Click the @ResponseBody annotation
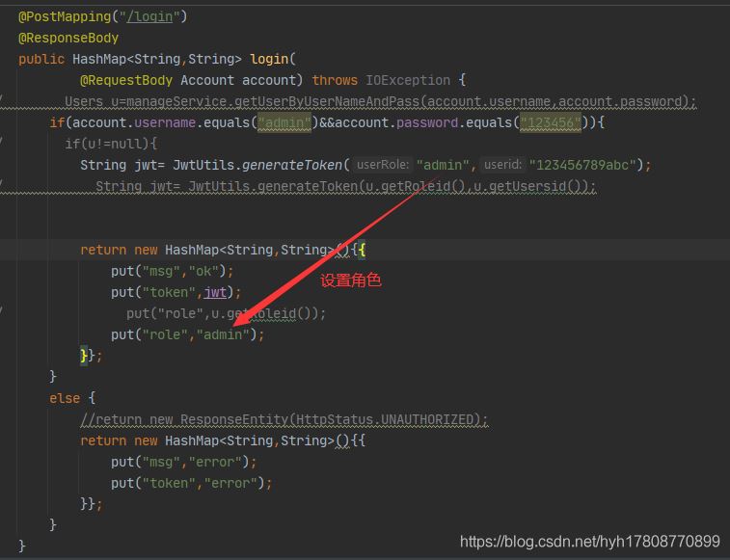The image size is (730, 560). coord(68,38)
